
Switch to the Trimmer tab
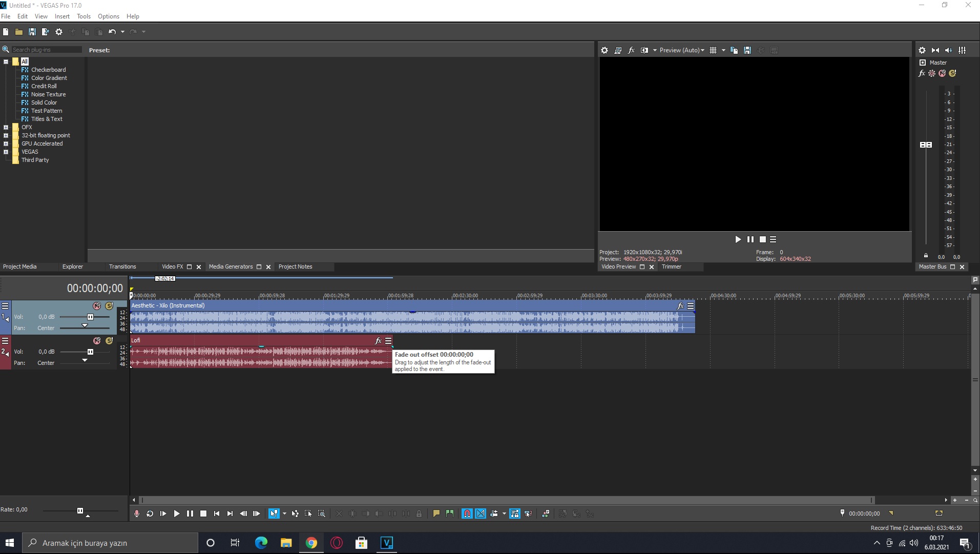pyautogui.click(x=672, y=266)
